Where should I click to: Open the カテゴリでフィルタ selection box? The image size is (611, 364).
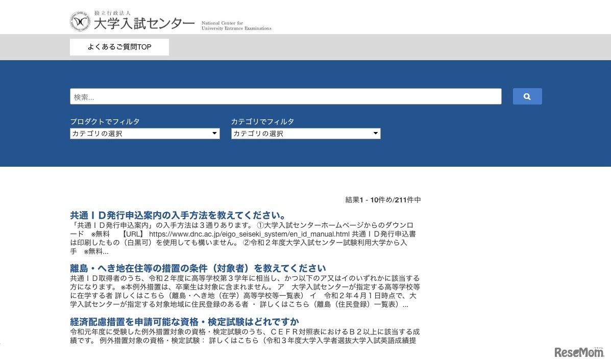click(x=306, y=133)
